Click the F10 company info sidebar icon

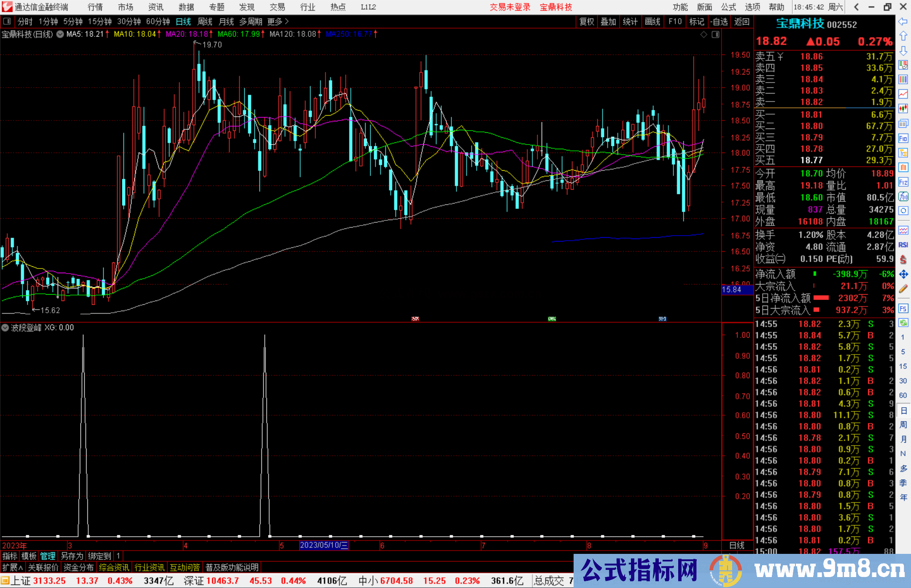[903, 138]
